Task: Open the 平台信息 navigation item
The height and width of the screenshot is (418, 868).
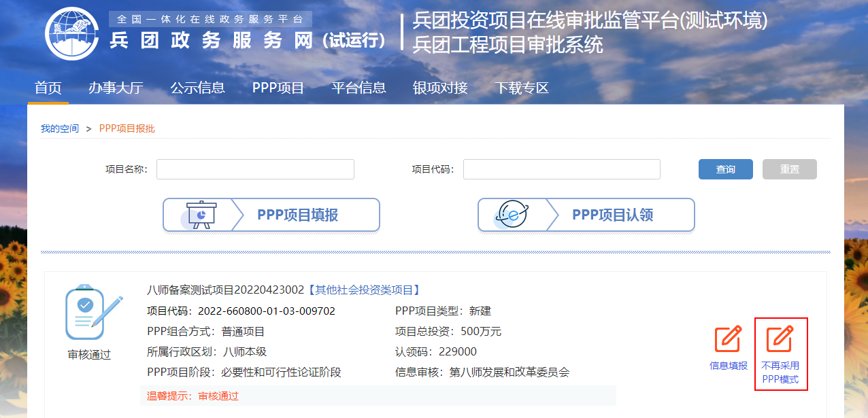Action: tap(358, 88)
